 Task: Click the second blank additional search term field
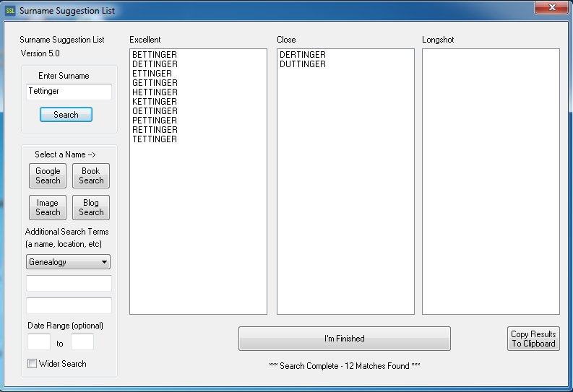coord(69,305)
